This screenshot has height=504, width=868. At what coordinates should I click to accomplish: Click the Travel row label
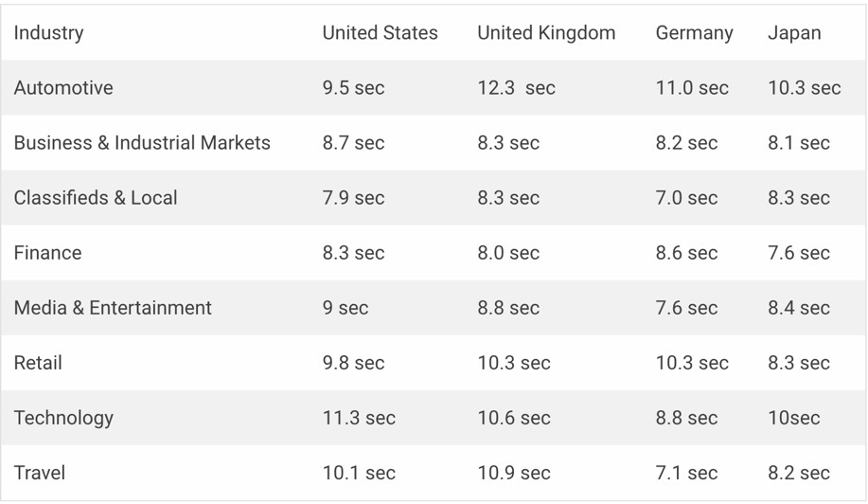pos(40,473)
